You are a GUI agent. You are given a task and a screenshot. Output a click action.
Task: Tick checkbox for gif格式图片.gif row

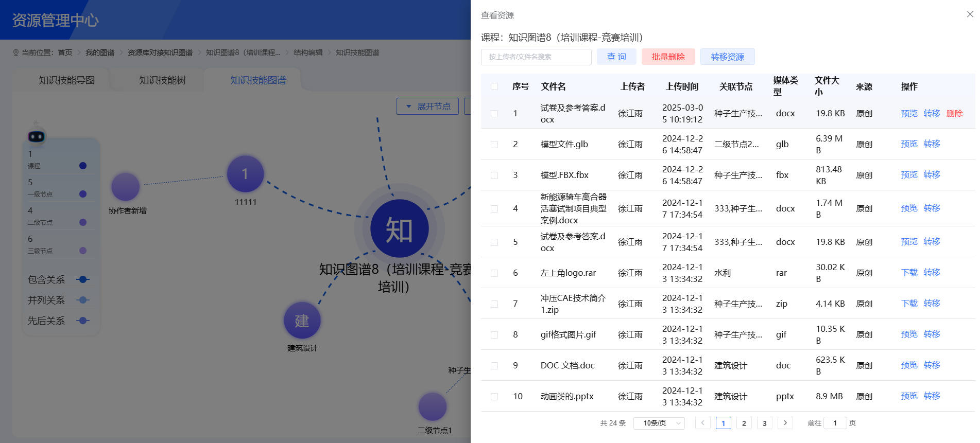[494, 334]
